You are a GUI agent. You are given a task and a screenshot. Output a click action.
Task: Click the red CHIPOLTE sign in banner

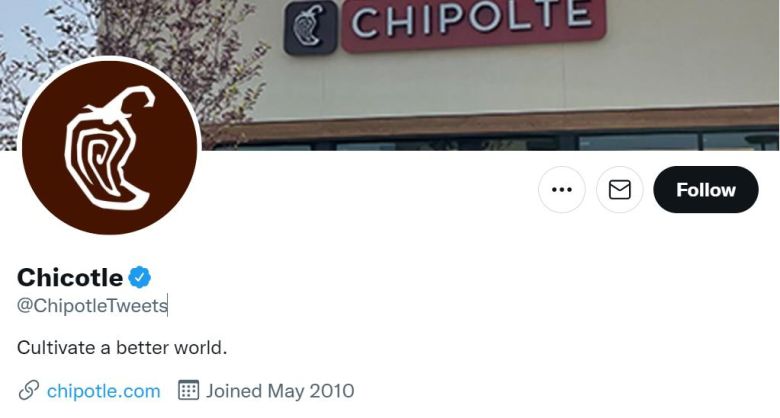474,25
